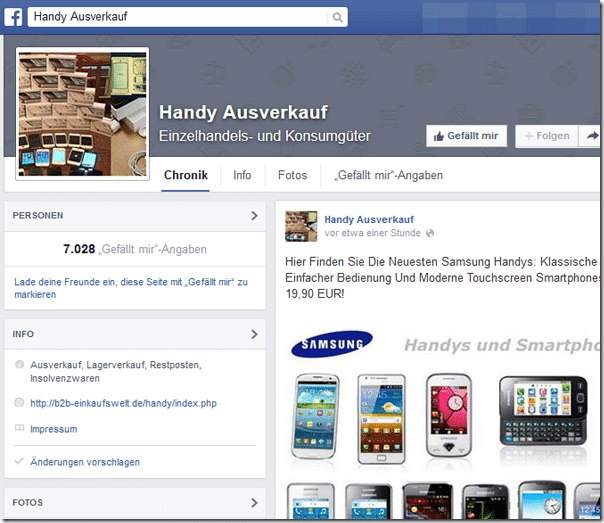Open the page profile picture
This screenshot has height=523, width=604.
coord(82,114)
